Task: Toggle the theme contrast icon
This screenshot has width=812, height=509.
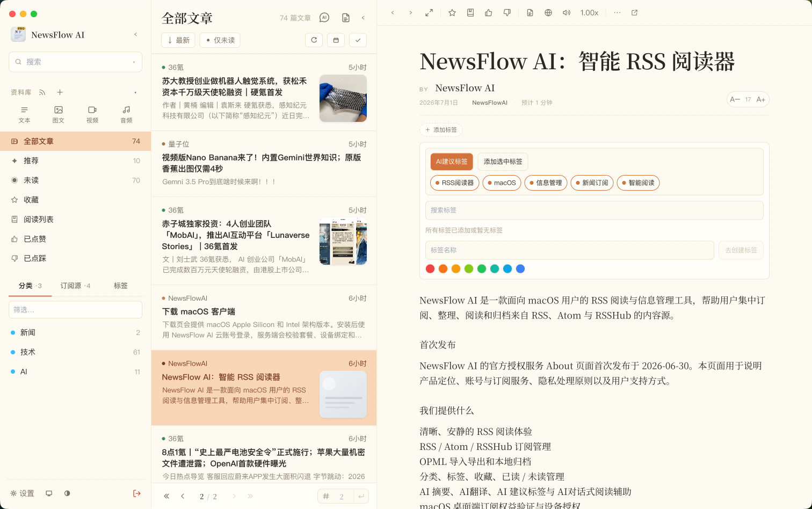Action: click(67, 493)
